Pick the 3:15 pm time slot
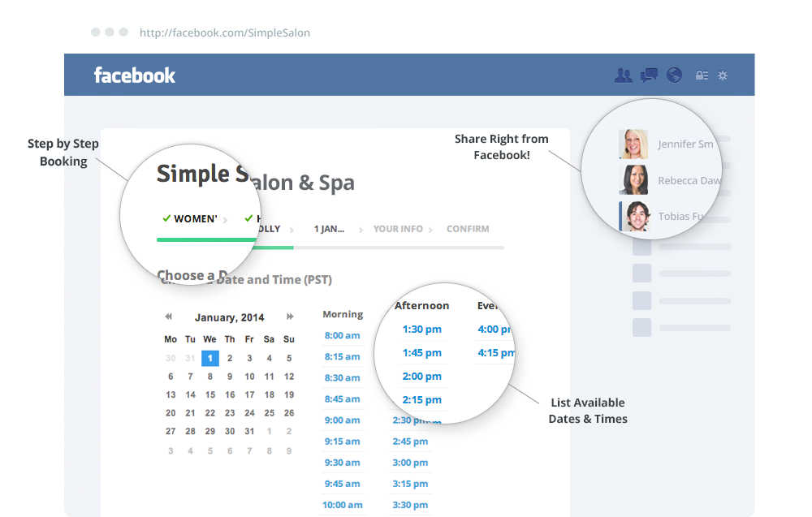Screen dimensions: 812x517 (x=410, y=484)
